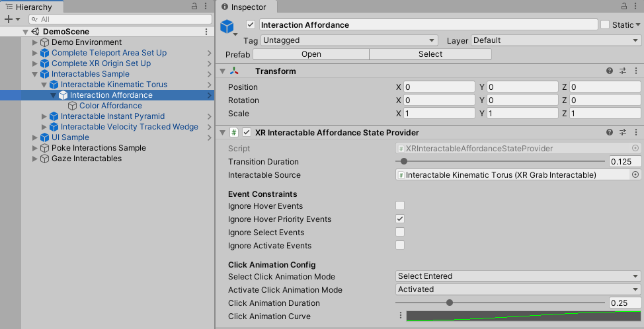Click the Hierarchy search field

point(119,19)
